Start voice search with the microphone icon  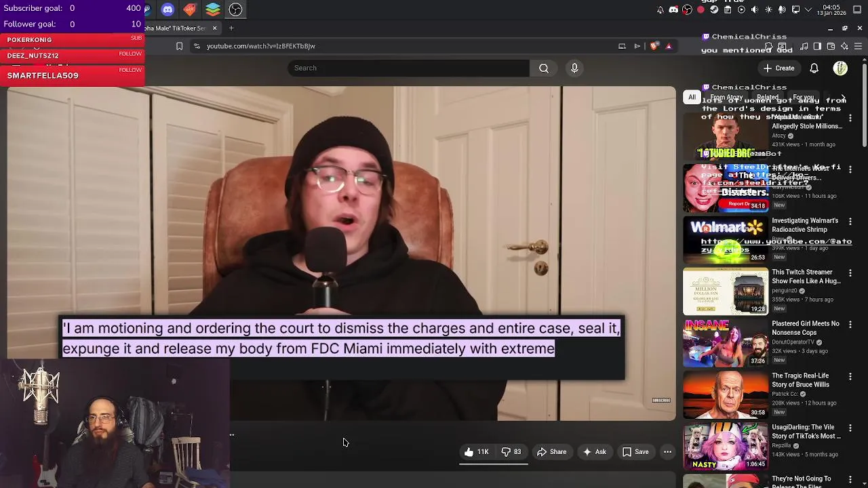click(x=574, y=68)
